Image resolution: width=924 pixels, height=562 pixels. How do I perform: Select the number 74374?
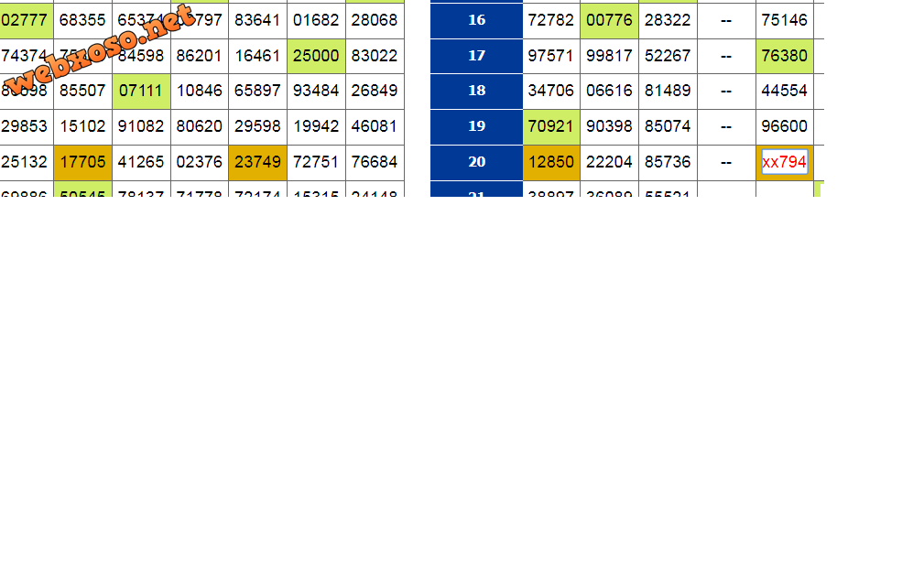(24, 56)
